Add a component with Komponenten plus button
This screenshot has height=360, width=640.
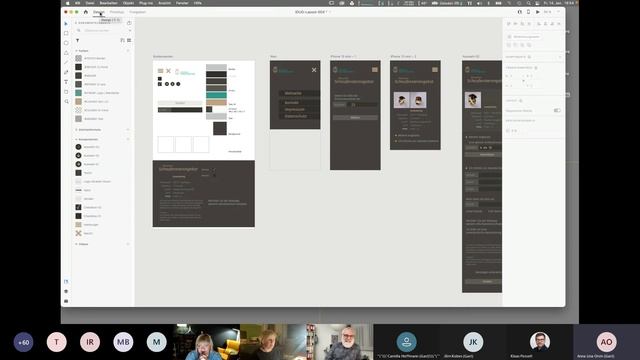click(x=128, y=139)
